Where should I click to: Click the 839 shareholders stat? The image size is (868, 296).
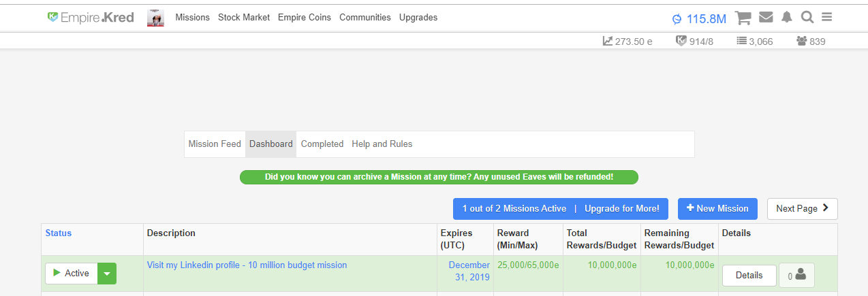click(811, 41)
